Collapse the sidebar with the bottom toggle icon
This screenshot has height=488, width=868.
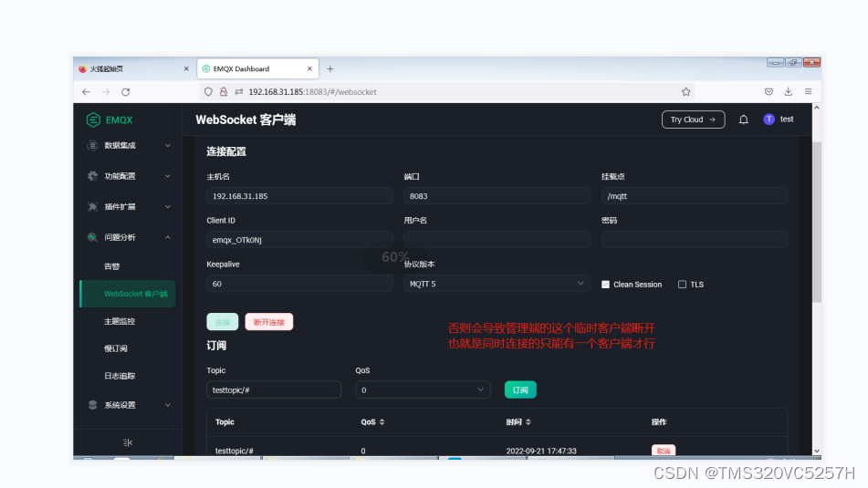coord(128,442)
